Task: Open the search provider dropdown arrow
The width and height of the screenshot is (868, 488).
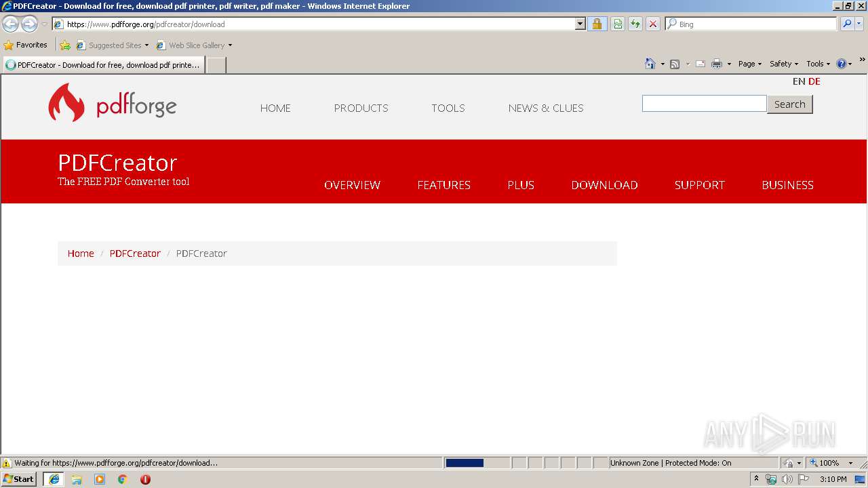Action: coord(859,24)
